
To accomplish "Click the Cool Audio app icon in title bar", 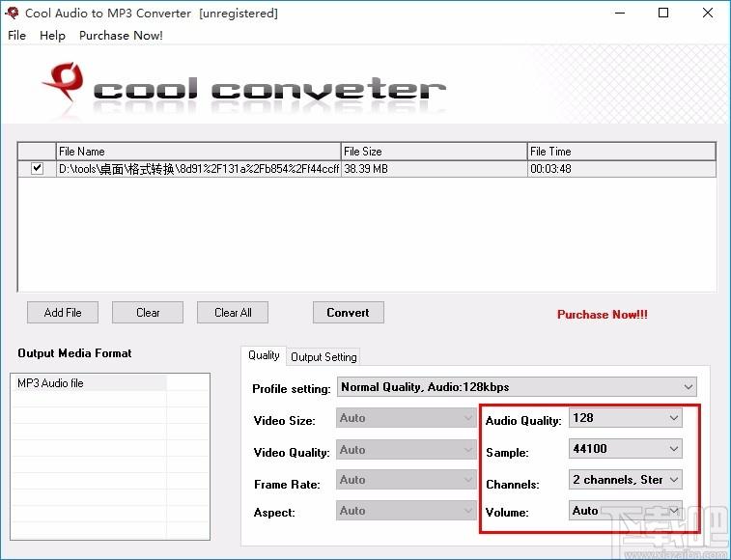I will click(12, 13).
